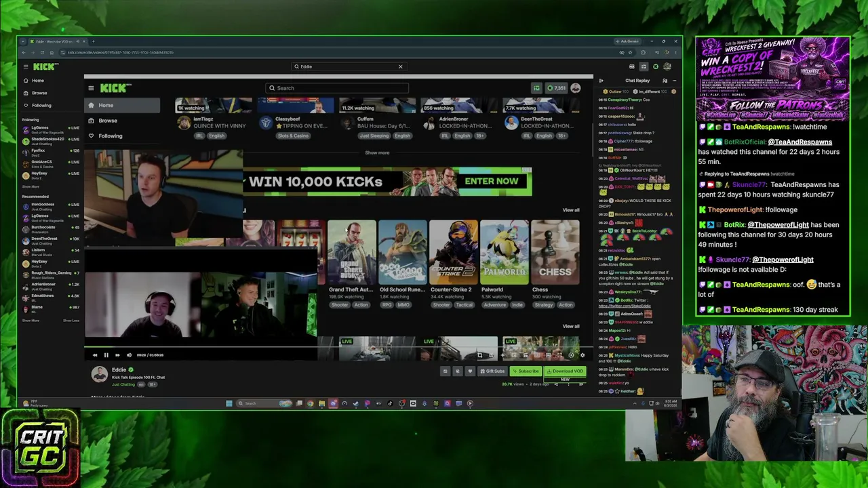Open the browser extensions puzzle icon
The image size is (868, 488).
[644, 52]
